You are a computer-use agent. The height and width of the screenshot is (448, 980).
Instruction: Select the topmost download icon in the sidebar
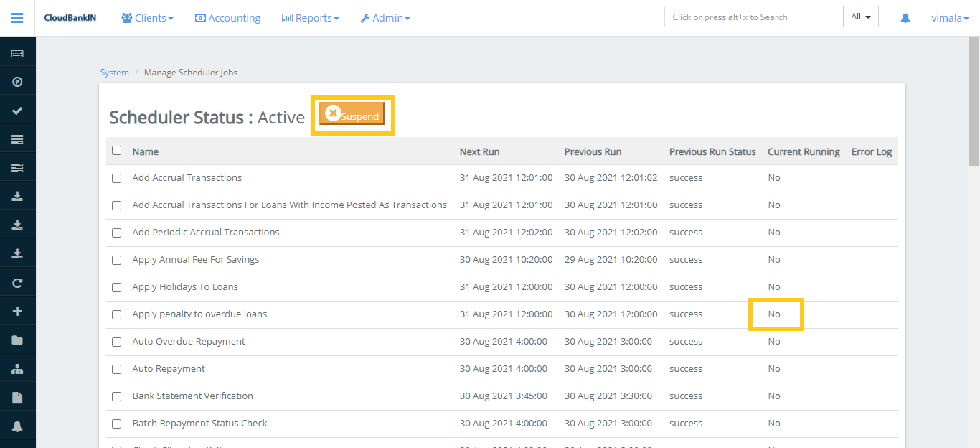point(17,195)
